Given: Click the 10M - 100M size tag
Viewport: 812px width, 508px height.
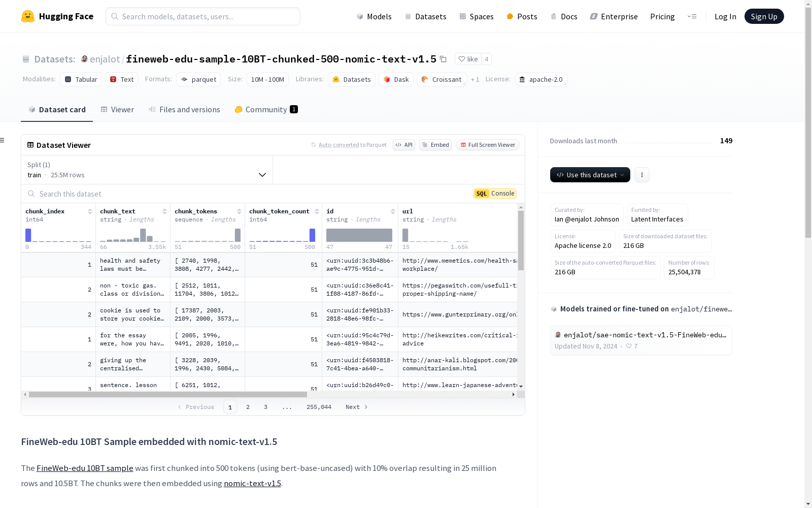Looking at the screenshot, I should pyautogui.click(x=267, y=79).
